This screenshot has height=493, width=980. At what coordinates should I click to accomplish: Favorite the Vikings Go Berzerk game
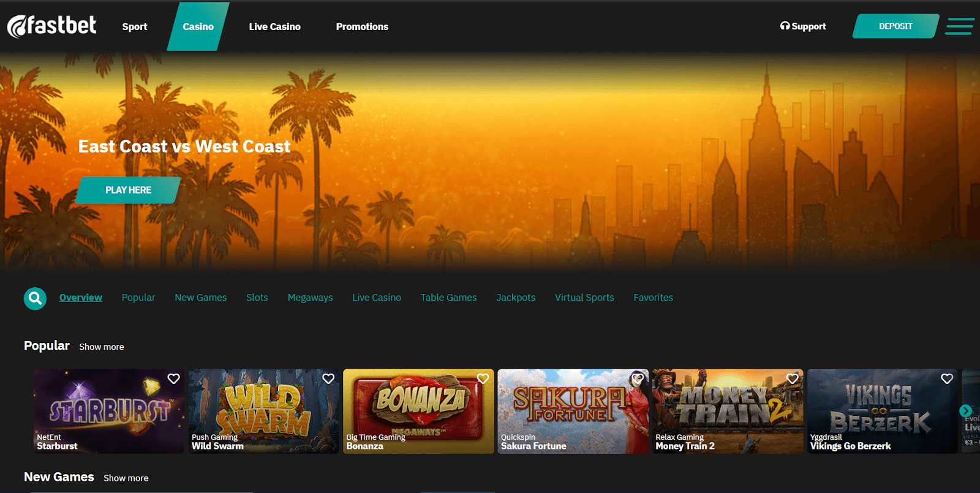point(947,378)
